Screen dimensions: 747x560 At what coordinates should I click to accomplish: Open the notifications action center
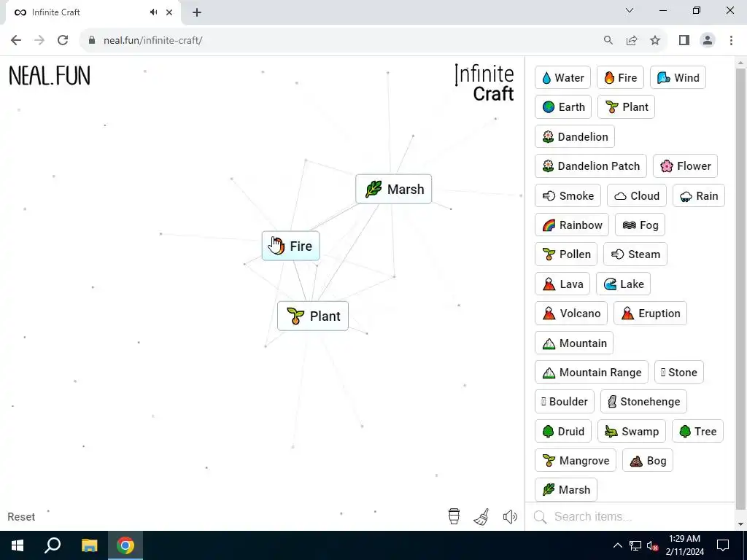click(723, 545)
